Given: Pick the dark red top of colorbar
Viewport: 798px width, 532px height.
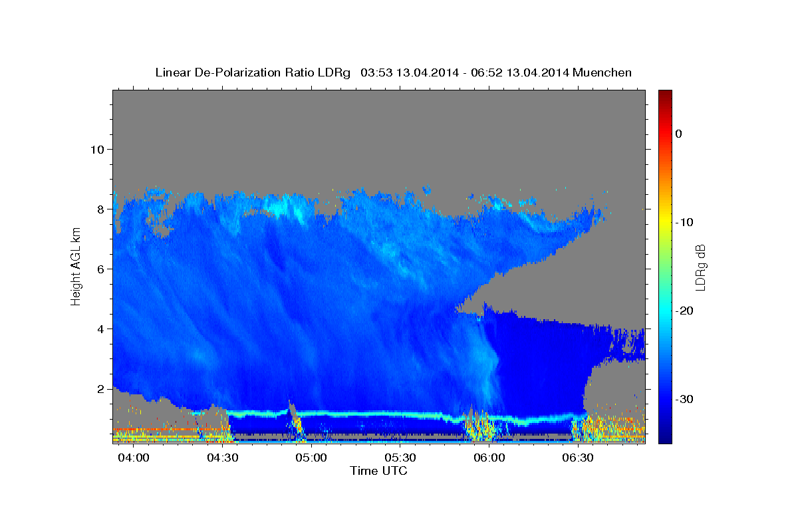Looking at the screenshot, I should tap(665, 95).
